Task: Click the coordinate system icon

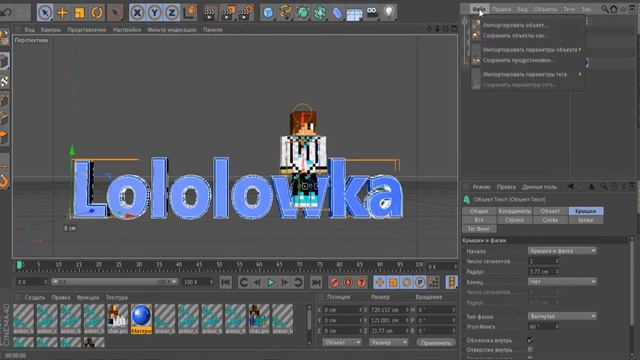Action: tap(189, 13)
